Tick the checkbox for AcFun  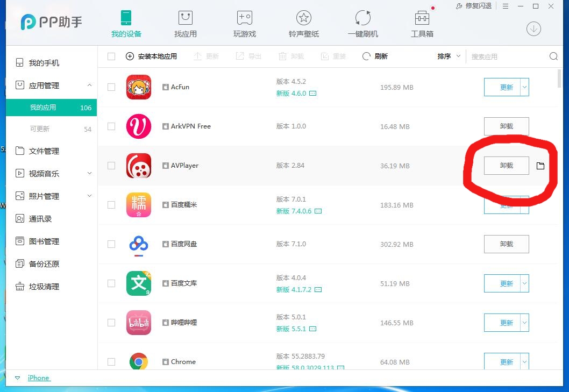111,87
